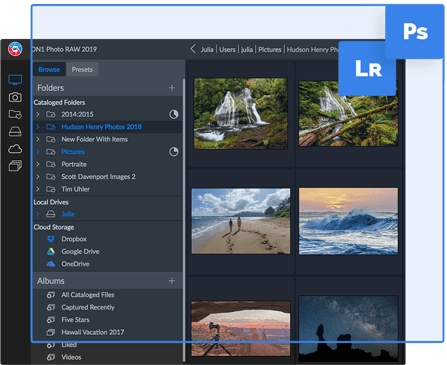Screen dimensions: 447x365
Task: Open the camera icon in sidebar
Action: coord(15,97)
